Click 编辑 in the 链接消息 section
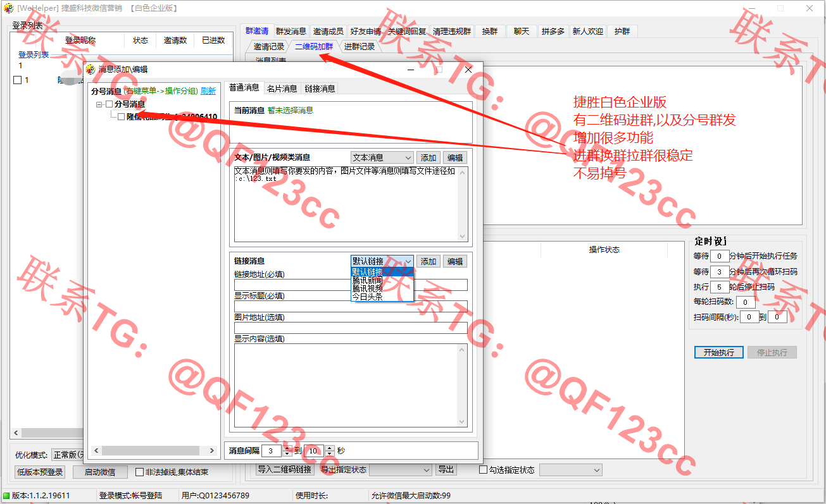This screenshot has width=826, height=504. (x=455, y=261)
